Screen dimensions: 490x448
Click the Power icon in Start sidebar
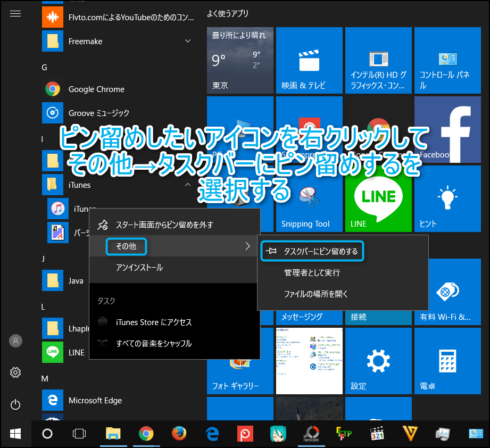click(15, 404)
